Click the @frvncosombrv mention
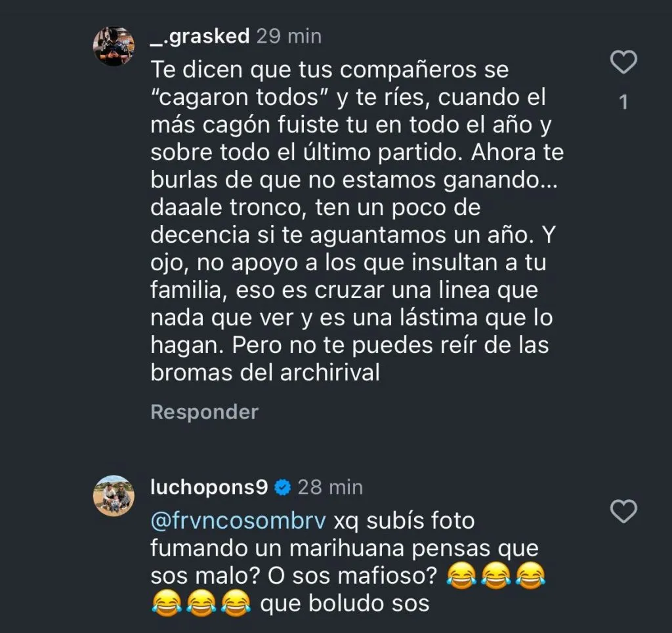672x633 pixels. [x=238, y=521]
